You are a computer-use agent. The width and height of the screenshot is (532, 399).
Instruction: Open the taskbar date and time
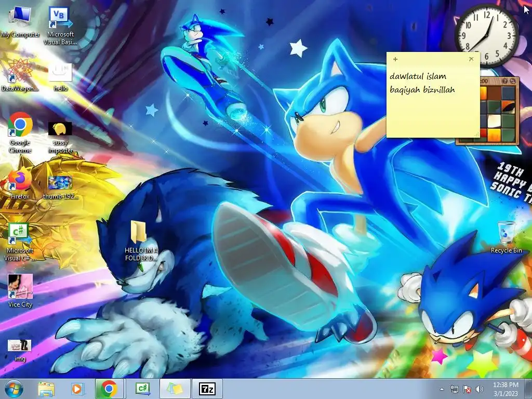point(506,389)
